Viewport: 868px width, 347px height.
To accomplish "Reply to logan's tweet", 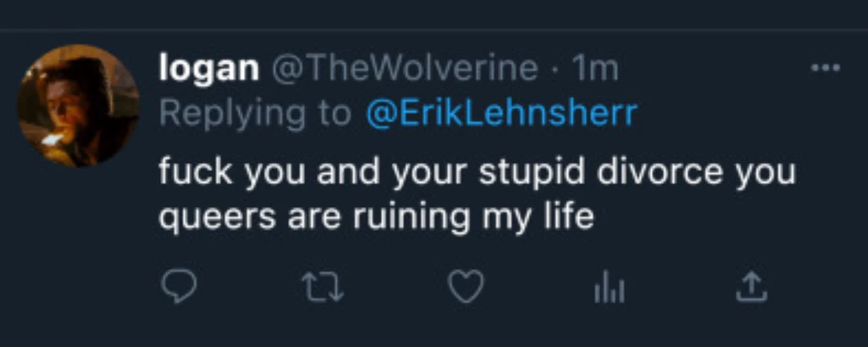I will pyautogui.click(x=178, y=288).
